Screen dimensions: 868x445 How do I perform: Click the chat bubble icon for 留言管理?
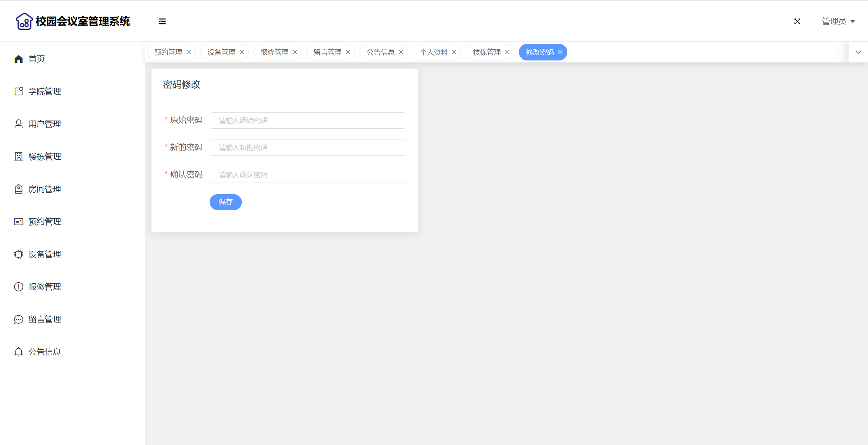pos(19,319)
